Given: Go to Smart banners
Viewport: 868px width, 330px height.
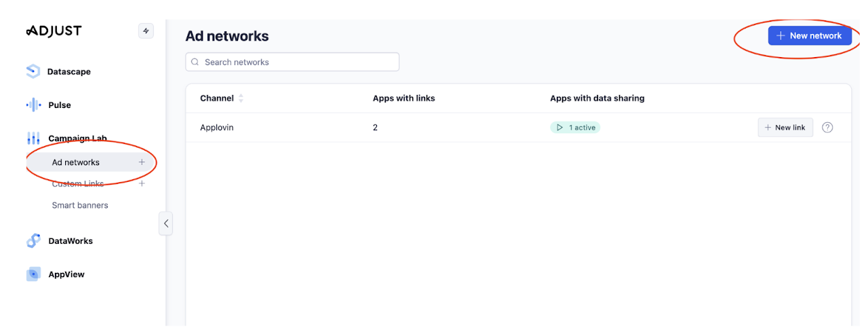Looking at the screenshot, I should pos(80,205).
